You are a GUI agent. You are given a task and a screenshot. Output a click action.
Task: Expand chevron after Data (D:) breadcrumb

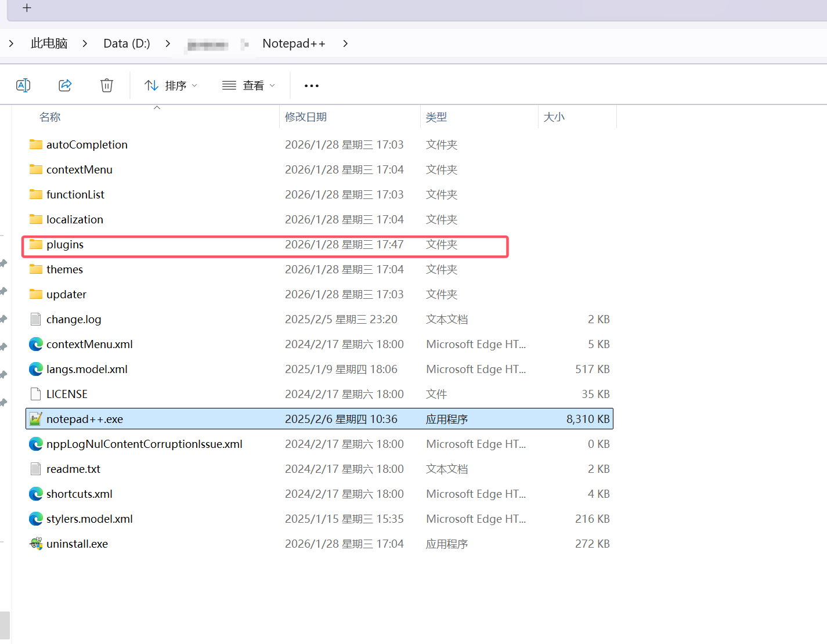pyautogui.click(x=168, y=44)
